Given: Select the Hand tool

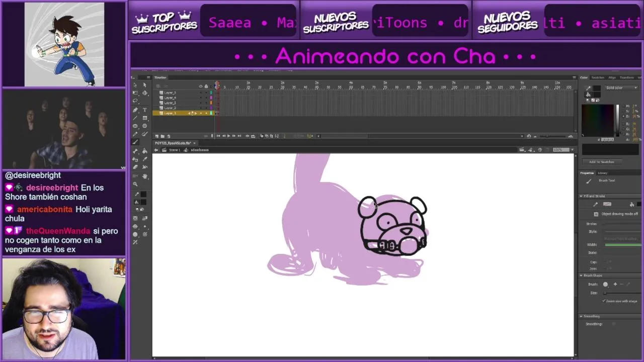Looking at the screenshot, I should [145, 175].
